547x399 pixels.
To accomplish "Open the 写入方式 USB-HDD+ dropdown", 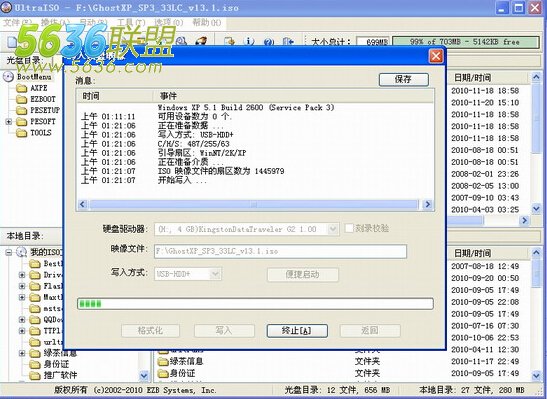I will [x=216, y=274].
